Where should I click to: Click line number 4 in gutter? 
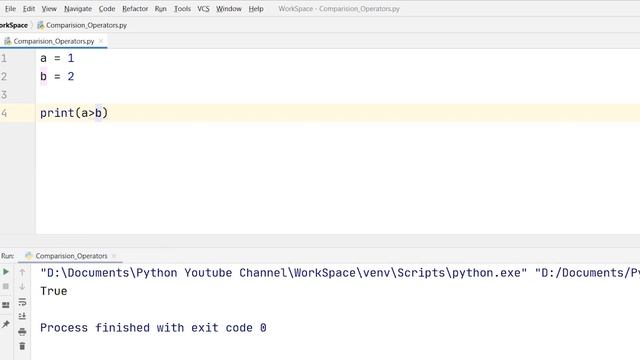(4, 113)
